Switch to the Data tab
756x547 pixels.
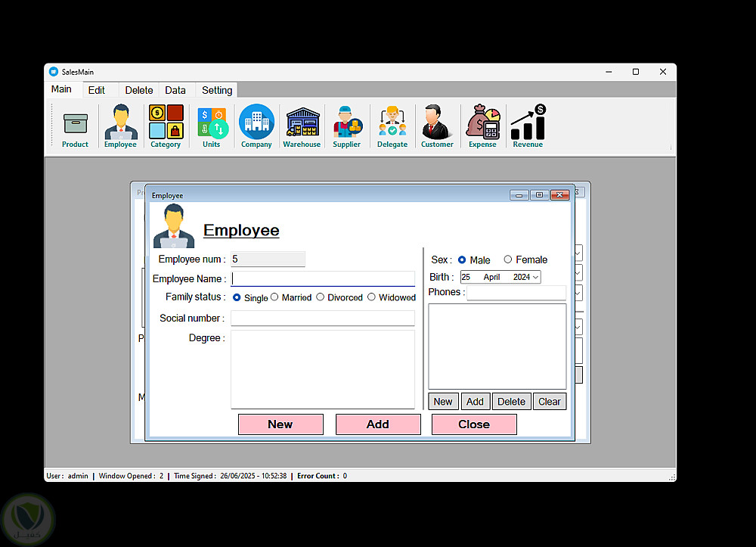click(x=175, y=90)
